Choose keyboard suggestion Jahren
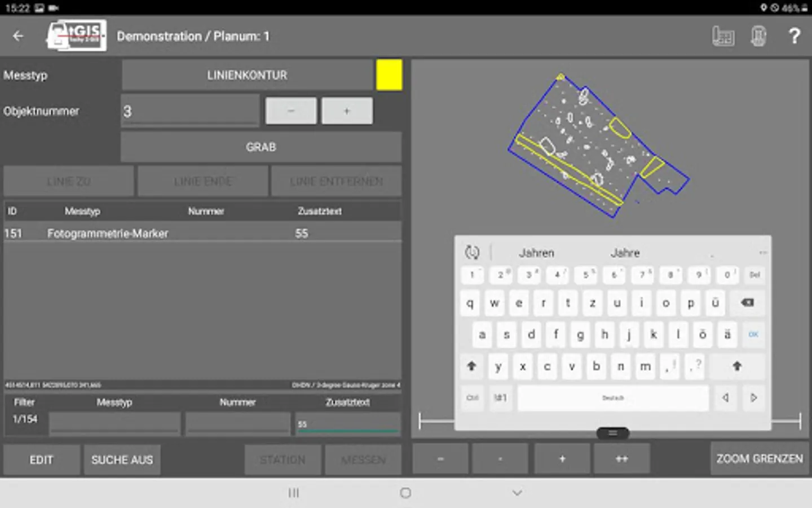The image size is (812, 508). coord(536,253)
